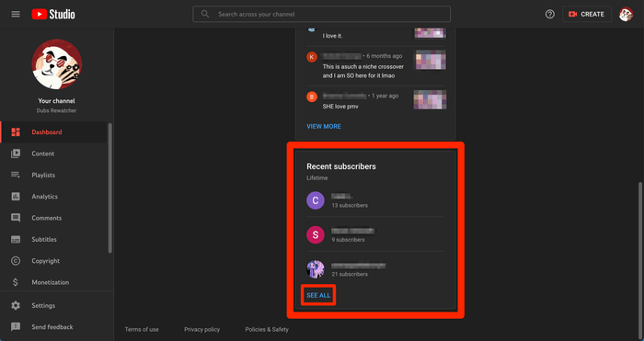Click the CREATE button
644x341 pixels.
coord(587,14)
